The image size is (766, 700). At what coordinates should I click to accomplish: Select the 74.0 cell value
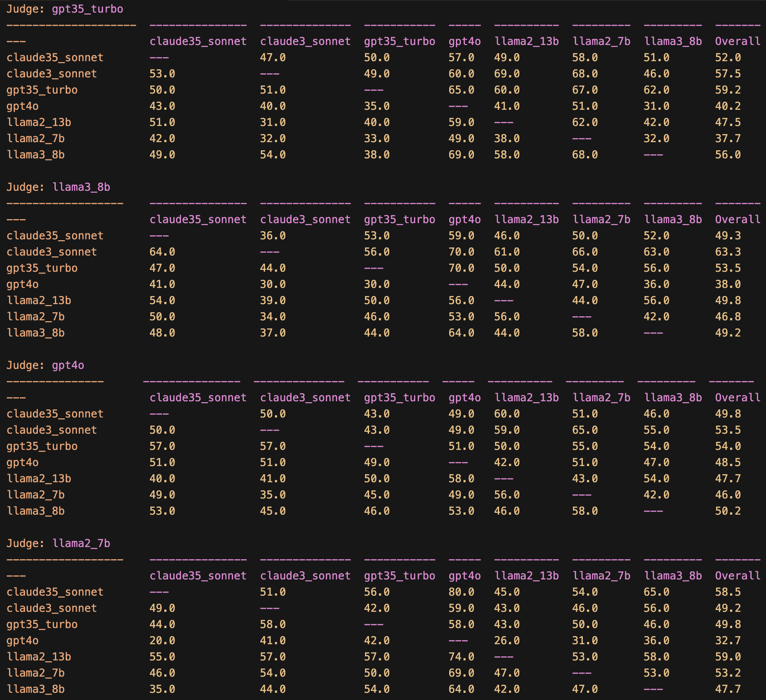[x=461, y=657]
